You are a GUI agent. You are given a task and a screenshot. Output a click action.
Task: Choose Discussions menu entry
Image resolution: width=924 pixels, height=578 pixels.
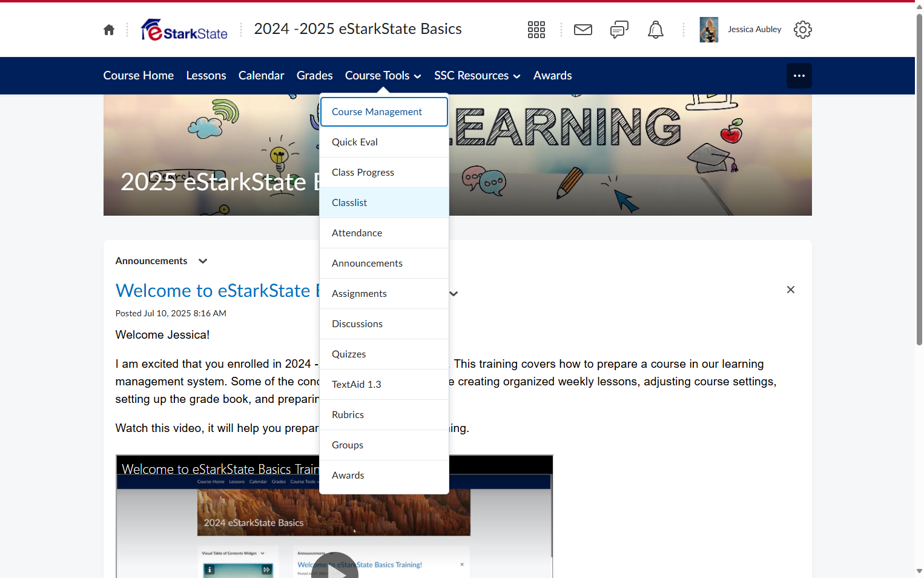[384, 324]
